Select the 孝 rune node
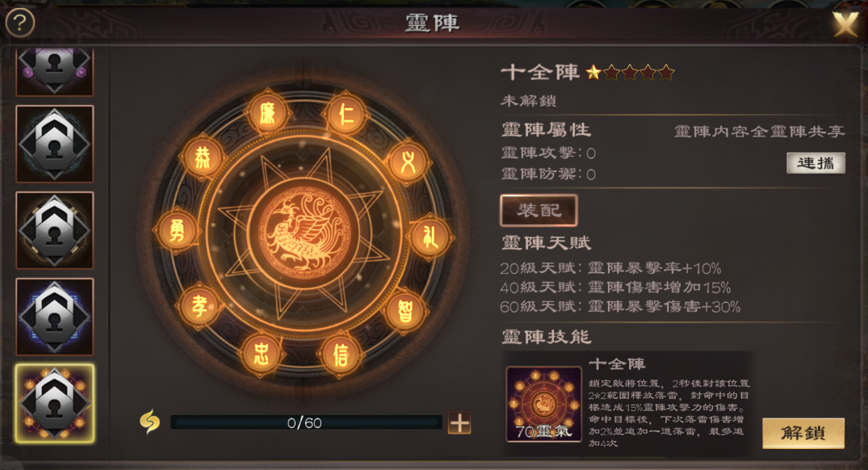Image resolution: width=868 pixels, height=470 pixels. [x=199, y=306]
